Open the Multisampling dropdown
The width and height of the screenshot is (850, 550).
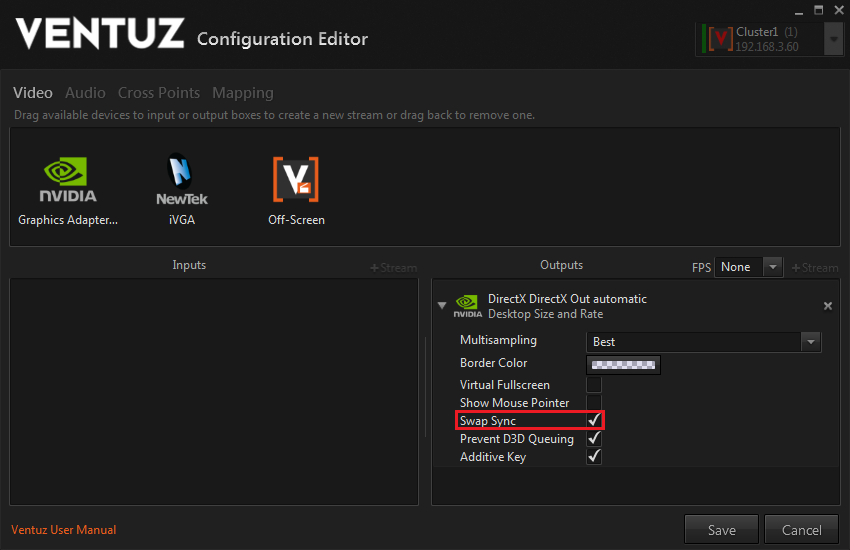click(x=810, y=342)
